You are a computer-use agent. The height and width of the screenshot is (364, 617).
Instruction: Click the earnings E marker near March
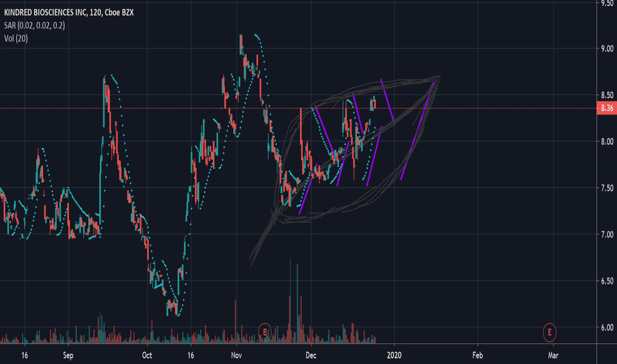[x=549, y=332]
